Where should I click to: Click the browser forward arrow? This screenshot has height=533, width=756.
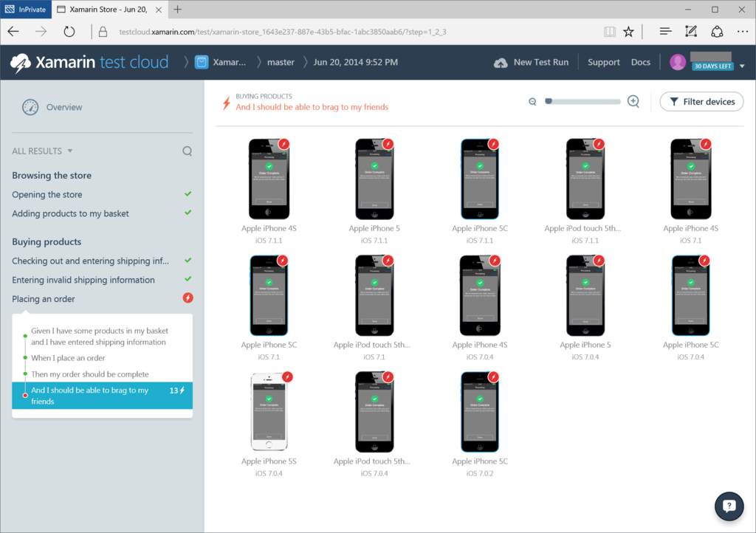[41, 32]
